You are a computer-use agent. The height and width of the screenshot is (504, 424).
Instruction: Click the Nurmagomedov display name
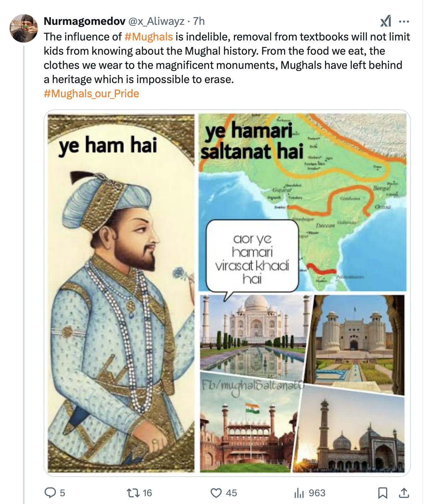click(x=84, y=21)
